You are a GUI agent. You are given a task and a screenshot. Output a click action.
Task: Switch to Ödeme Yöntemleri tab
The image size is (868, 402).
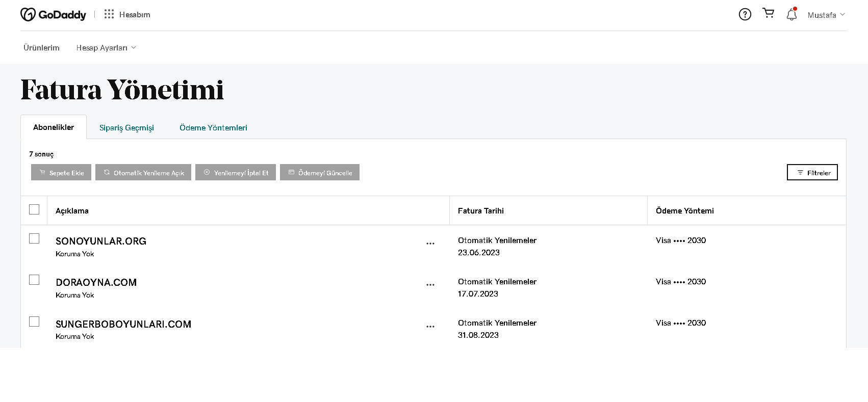[213, 128]
